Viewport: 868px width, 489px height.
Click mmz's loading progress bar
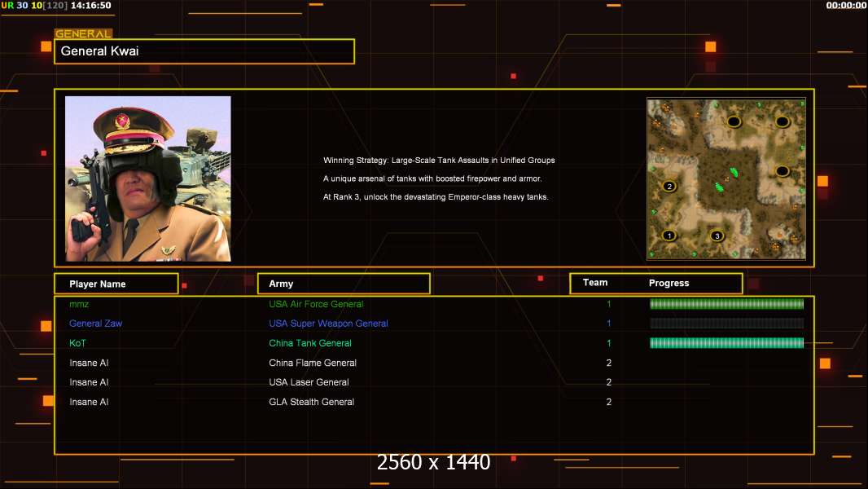click(726, 304)
